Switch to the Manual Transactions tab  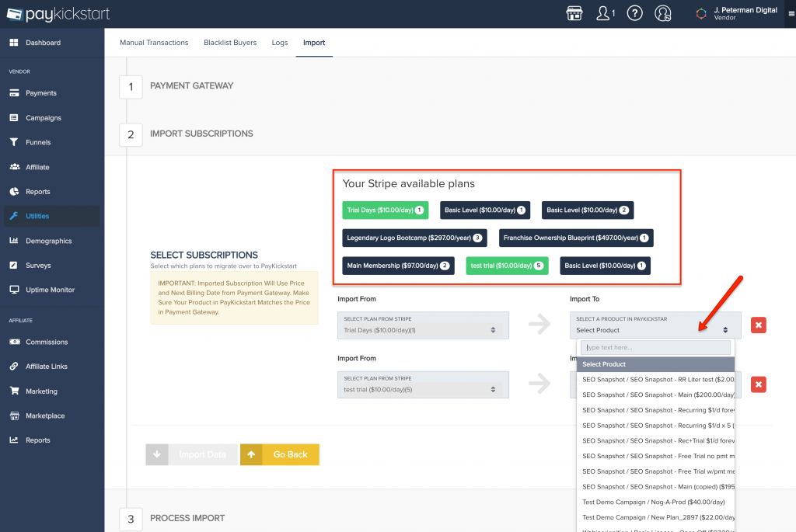(154, 43)
